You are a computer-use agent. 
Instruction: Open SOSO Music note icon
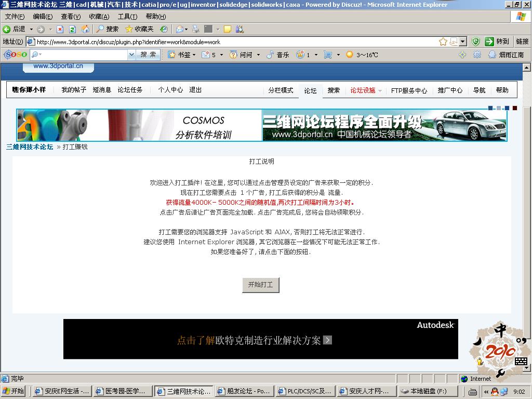point(270,55)
